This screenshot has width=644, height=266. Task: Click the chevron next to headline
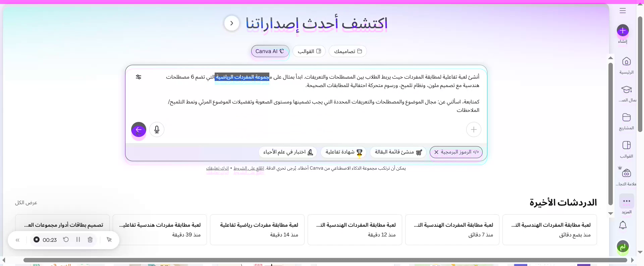pos(231,23)
